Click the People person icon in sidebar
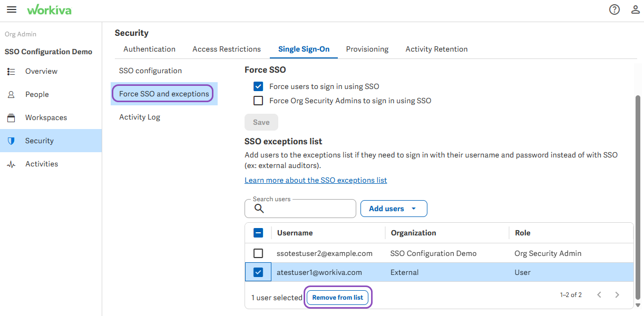This screenshot has width=644, height=316. (11, 95)
